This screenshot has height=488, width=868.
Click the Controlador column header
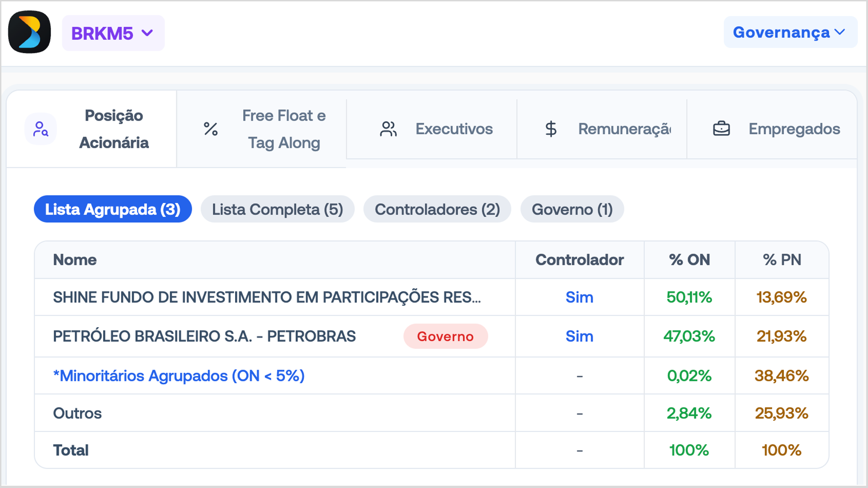click(x=580, y=260)
